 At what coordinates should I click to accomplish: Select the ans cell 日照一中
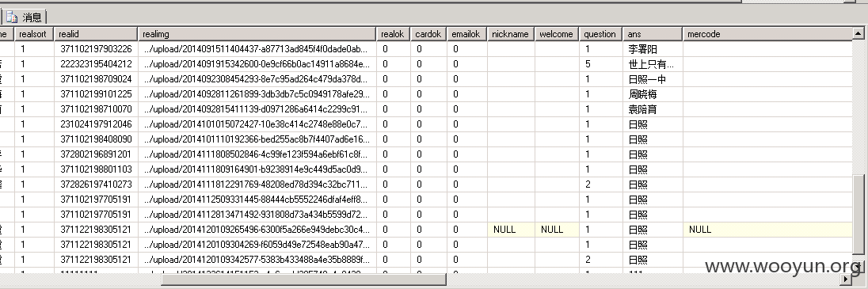tap(653, 79)
